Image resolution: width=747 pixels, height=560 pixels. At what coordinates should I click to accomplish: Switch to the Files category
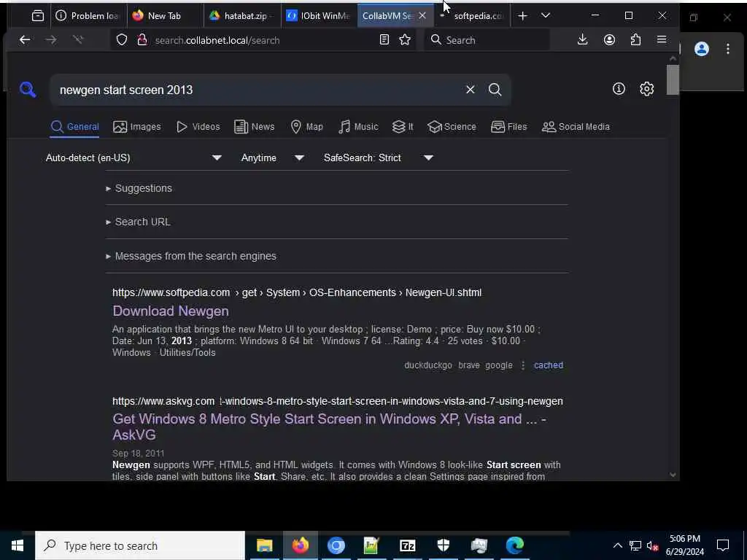pos(508,127)
